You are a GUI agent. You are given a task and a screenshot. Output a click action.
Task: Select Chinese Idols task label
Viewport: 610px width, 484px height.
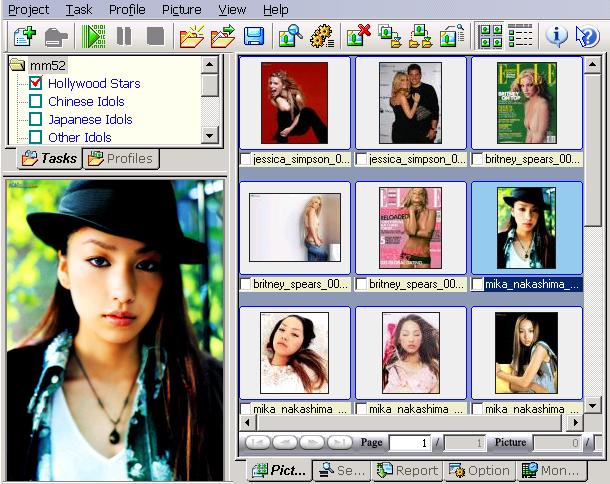[x=86, y=101]
